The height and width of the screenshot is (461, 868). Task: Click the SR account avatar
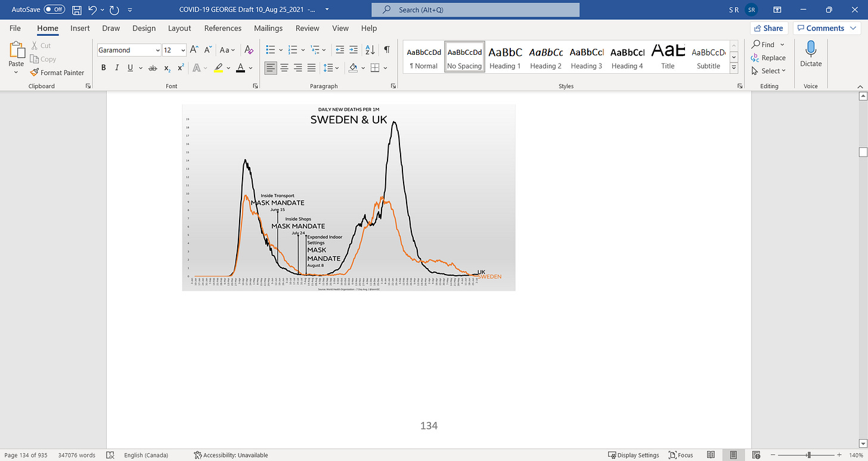[x=752, y=10]
